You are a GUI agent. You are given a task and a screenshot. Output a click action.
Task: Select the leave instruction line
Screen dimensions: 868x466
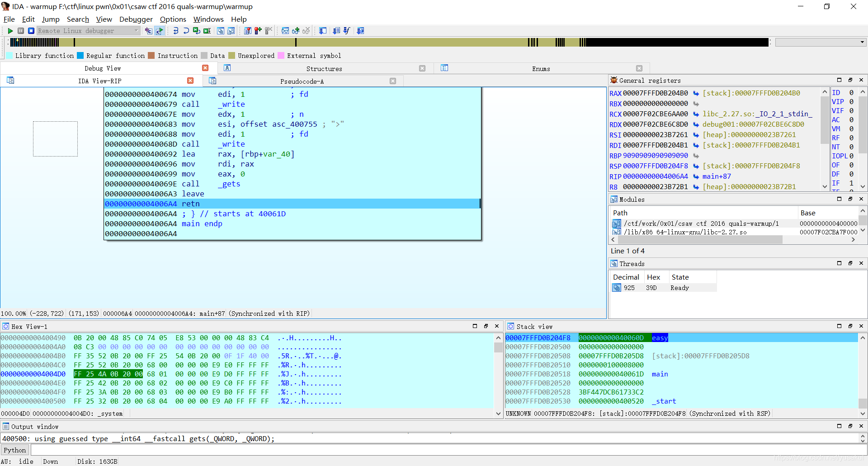tap(292, 194)
